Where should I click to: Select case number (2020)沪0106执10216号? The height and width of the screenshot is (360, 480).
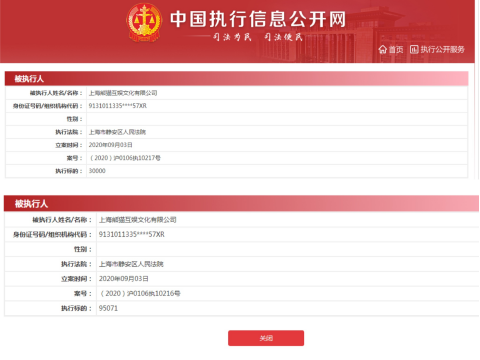140,293
